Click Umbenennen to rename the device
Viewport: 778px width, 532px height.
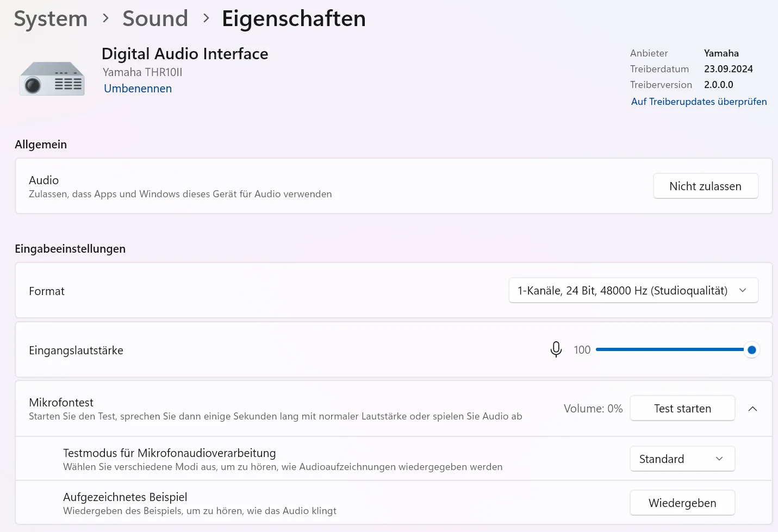pyautogui.click(x=138, y=89)
